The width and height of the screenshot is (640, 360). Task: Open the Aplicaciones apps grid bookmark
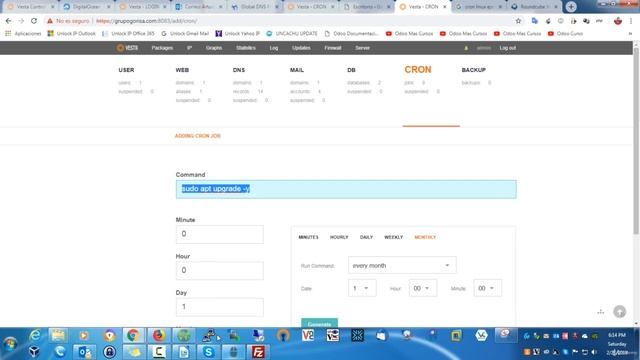[x=23, y=33]
